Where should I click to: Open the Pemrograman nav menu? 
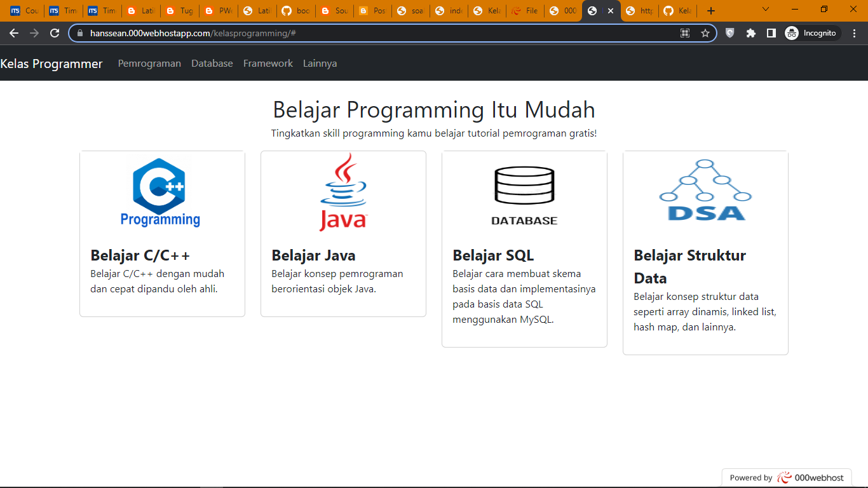tap(149, 64)
